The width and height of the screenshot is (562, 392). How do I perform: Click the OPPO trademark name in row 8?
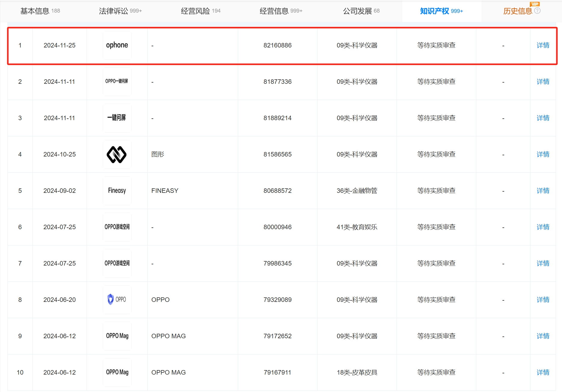pos(160,300)
